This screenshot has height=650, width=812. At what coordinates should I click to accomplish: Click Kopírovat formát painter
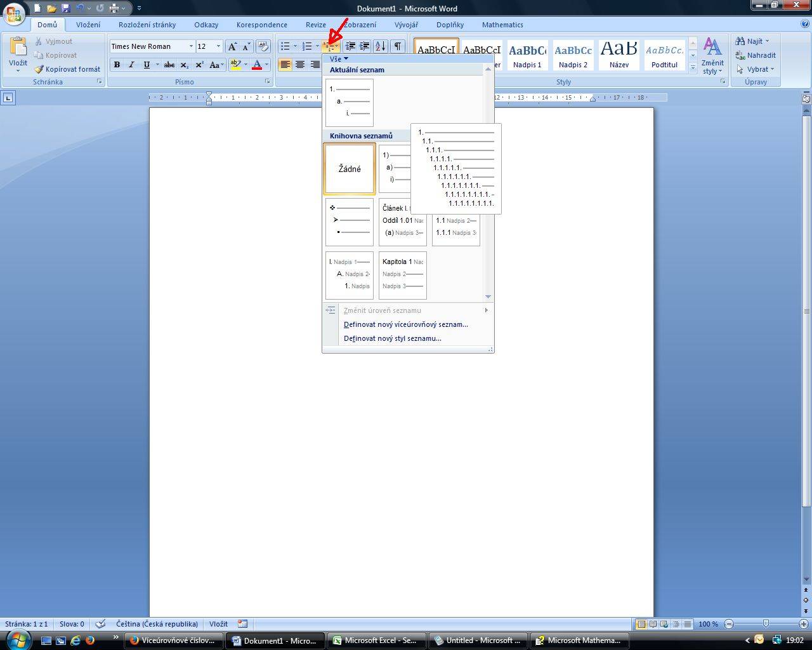pos(67,69)
